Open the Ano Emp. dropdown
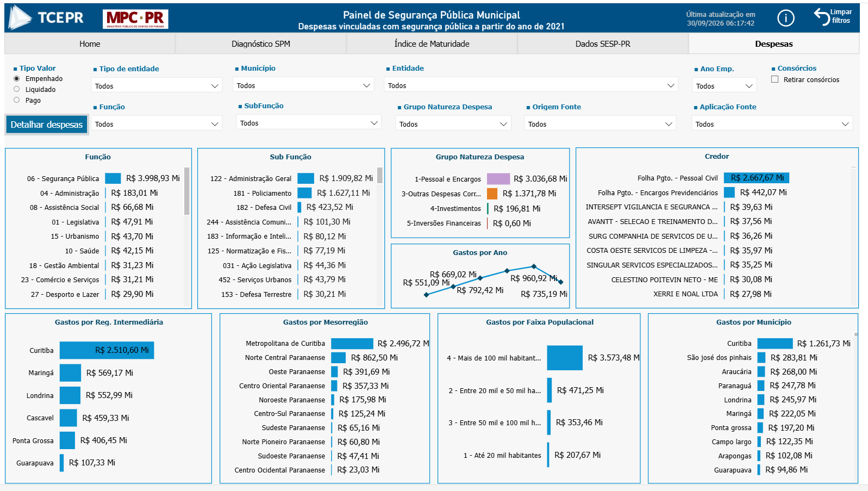Image resolution: width=868 pixels, height=491 pixels. (725, 86)
